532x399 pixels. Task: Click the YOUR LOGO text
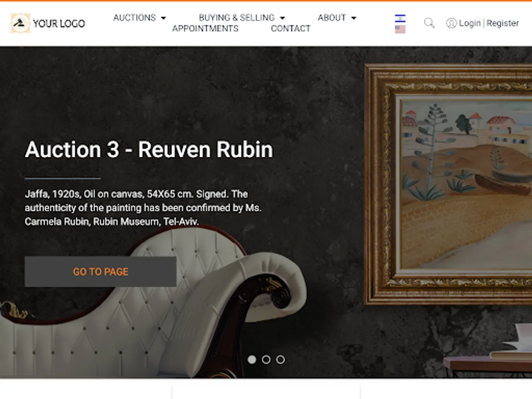point(59,23)
